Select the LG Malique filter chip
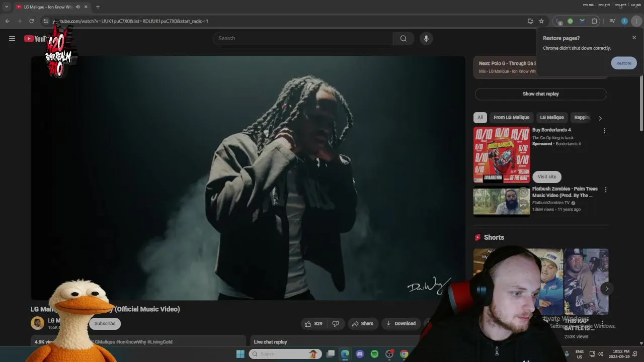Screen dimensions: 644x362 552,118
